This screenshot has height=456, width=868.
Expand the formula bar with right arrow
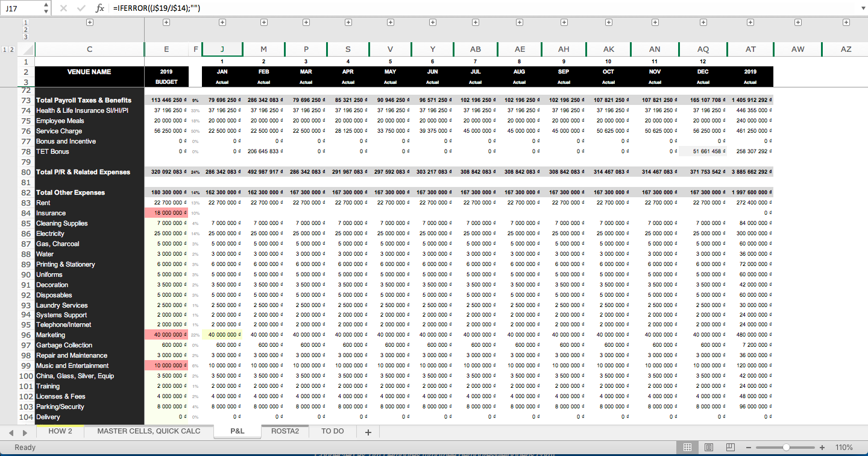click(x=862, y=8)
